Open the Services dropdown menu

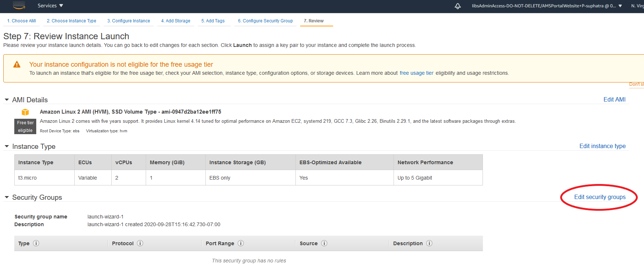[50, 6]
